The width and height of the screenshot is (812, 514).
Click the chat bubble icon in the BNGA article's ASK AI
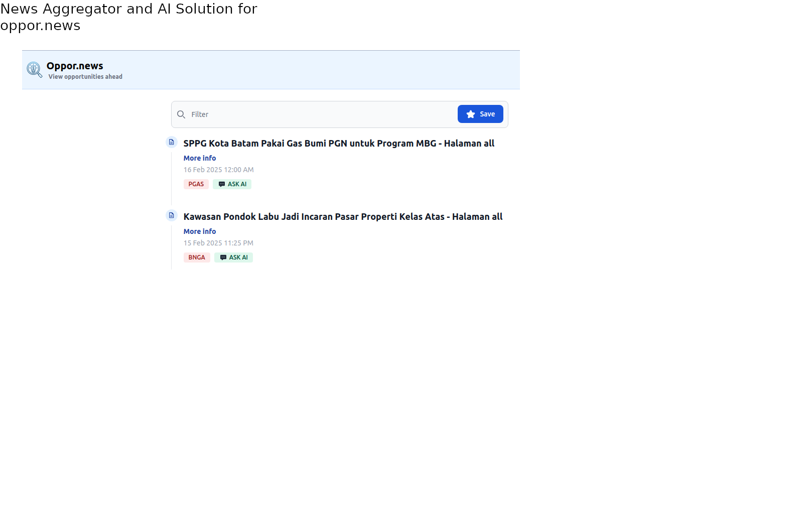click(x=223, y=258)
